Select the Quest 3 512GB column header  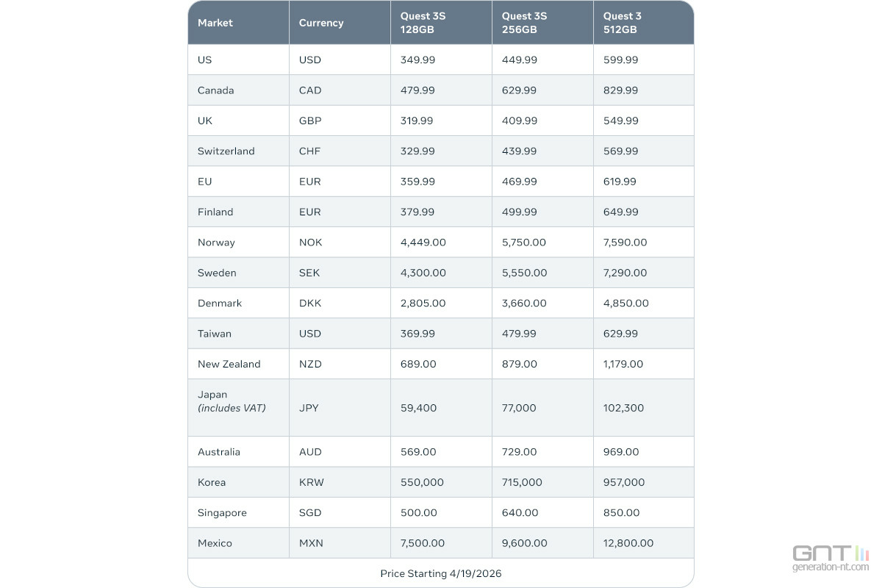(x=622, y=23)
